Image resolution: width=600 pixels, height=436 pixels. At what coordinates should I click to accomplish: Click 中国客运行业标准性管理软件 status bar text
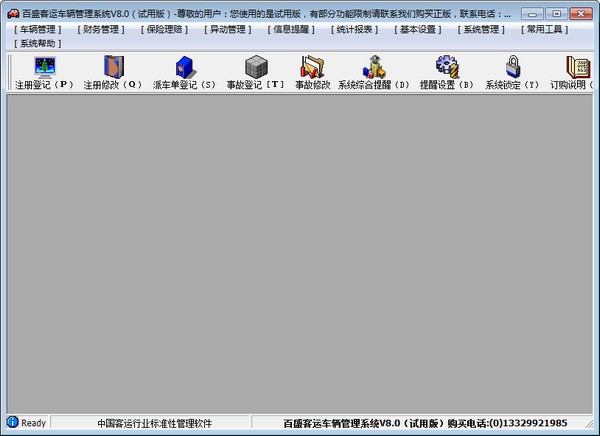(x=155, y=423)
